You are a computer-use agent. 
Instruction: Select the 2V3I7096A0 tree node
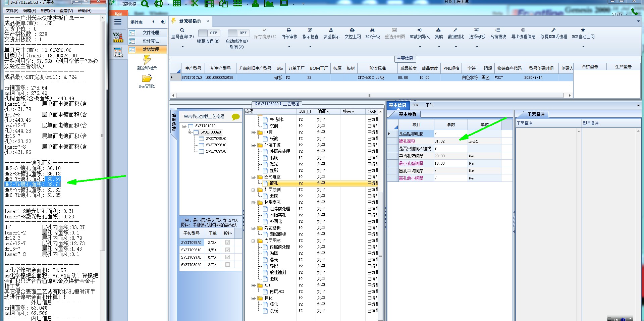pyautogui.click(x=216, y=145)
